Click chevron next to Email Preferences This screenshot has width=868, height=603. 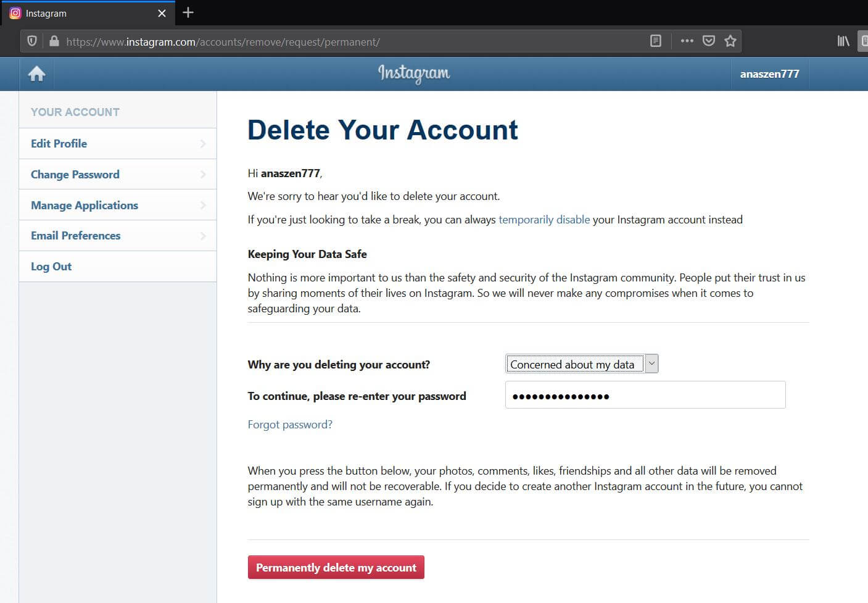click(203, 236)
